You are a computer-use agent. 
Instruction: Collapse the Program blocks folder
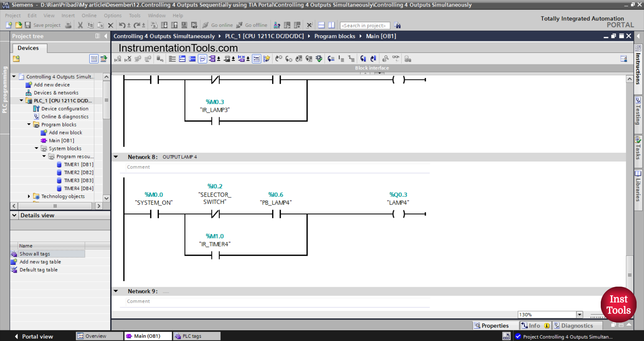coord(29,125)
